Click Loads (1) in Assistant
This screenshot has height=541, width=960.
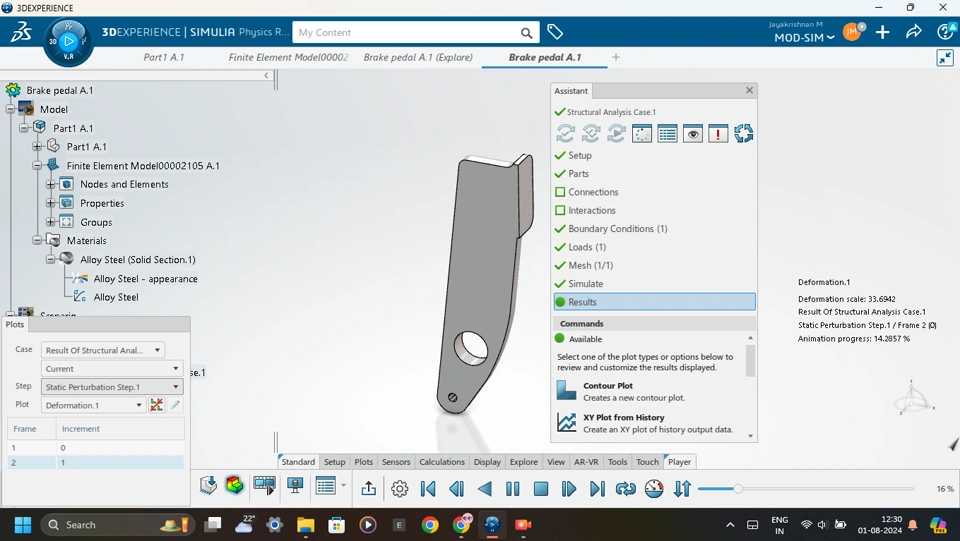click(x=587, y=247)
